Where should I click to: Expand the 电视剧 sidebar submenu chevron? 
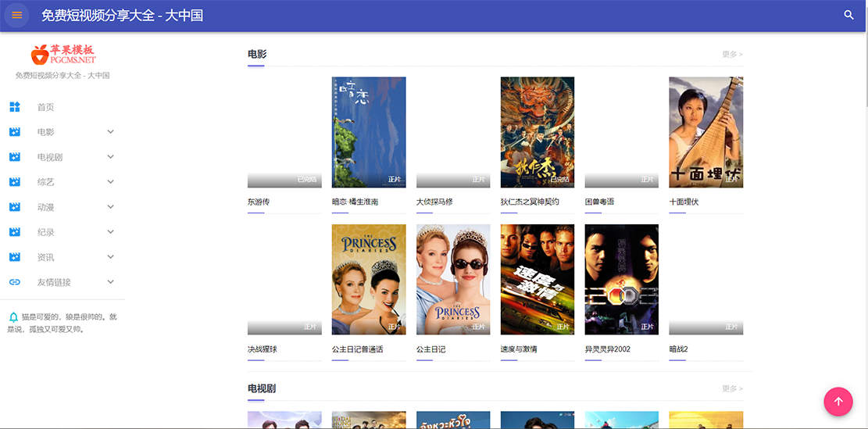[x=110, y=157]
